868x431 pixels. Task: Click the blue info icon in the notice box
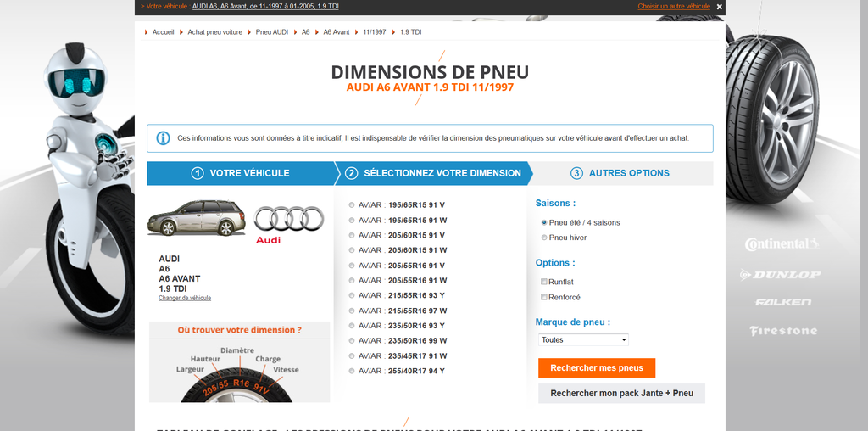point(163,138)
